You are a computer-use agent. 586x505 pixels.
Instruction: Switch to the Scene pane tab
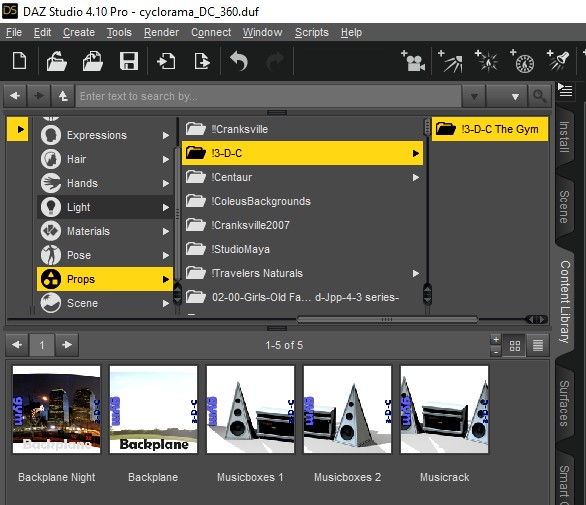(x=564, y=207)
